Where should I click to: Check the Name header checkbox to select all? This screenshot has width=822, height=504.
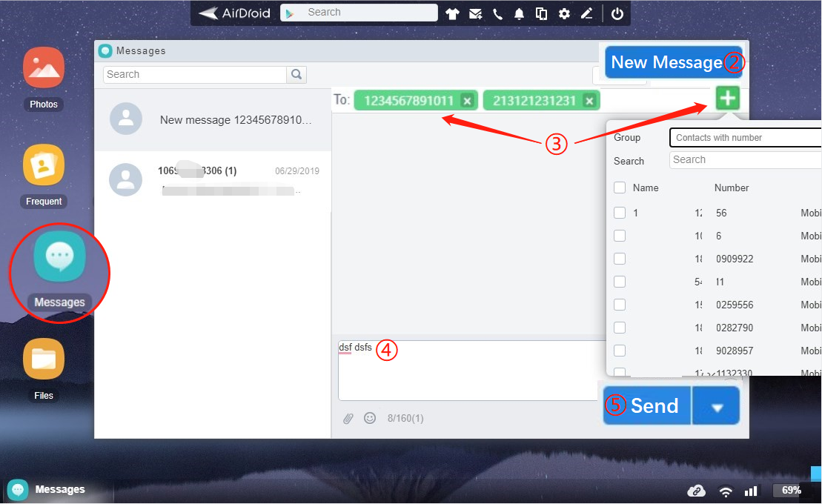tap(620, 188)
